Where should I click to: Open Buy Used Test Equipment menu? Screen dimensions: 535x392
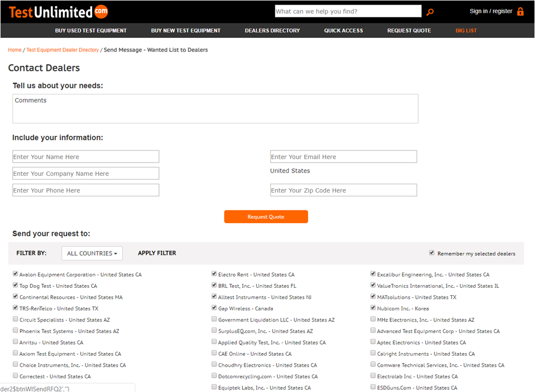click(x=91, y=31)
